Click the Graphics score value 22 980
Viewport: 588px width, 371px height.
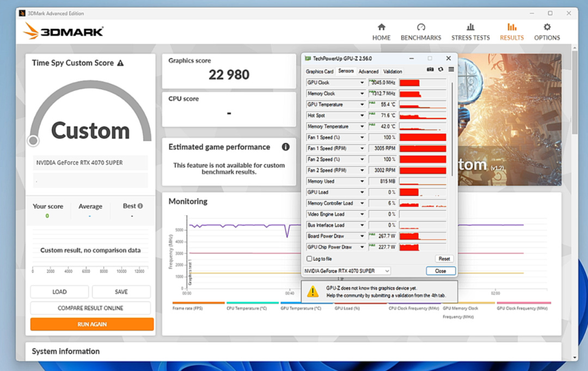pyautogui.click(x=229, y=75)
